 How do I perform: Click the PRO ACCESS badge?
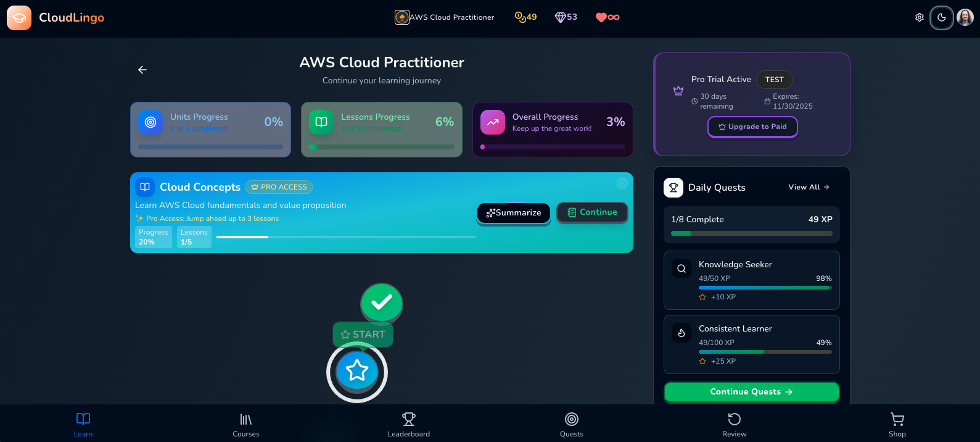[279, 187]
